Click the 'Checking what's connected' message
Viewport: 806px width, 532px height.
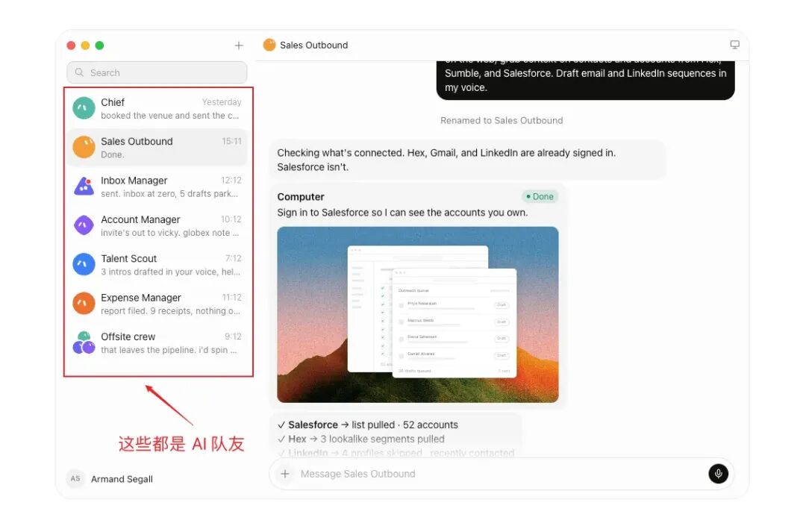tap(467, 160)
